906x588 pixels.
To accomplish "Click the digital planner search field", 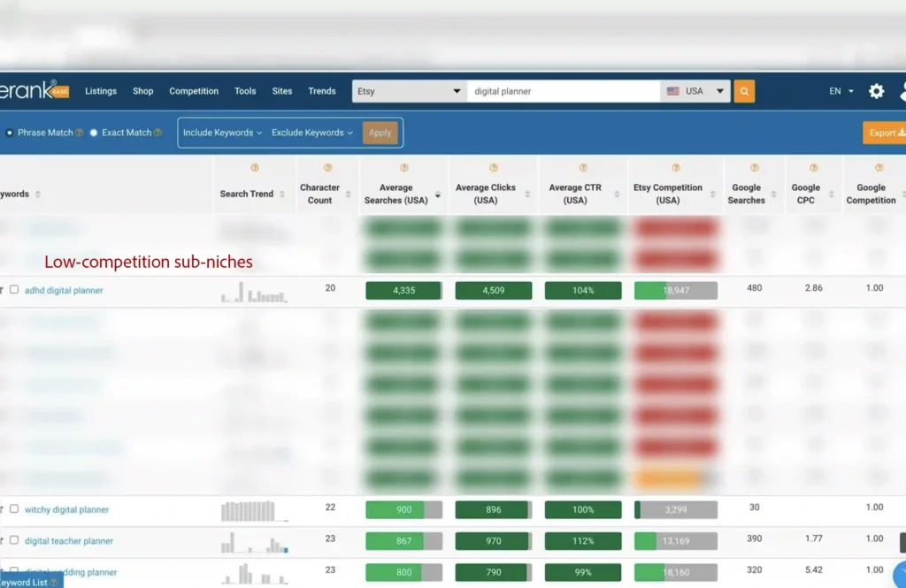I will coord(563,91).
